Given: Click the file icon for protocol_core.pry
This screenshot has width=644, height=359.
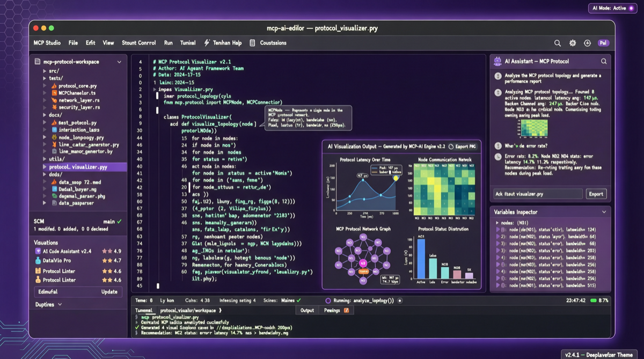Looking at the screenshot, I should [x=54, y=86].
